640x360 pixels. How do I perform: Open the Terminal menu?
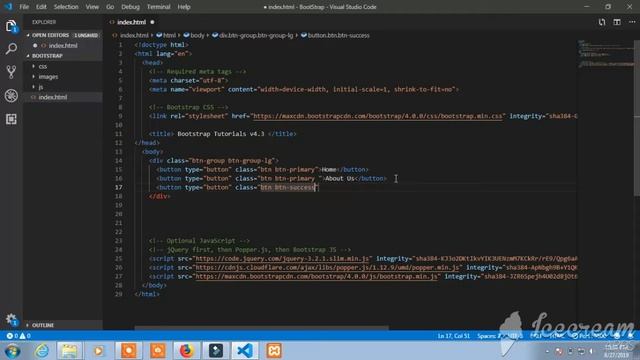(x=158, y=7)
